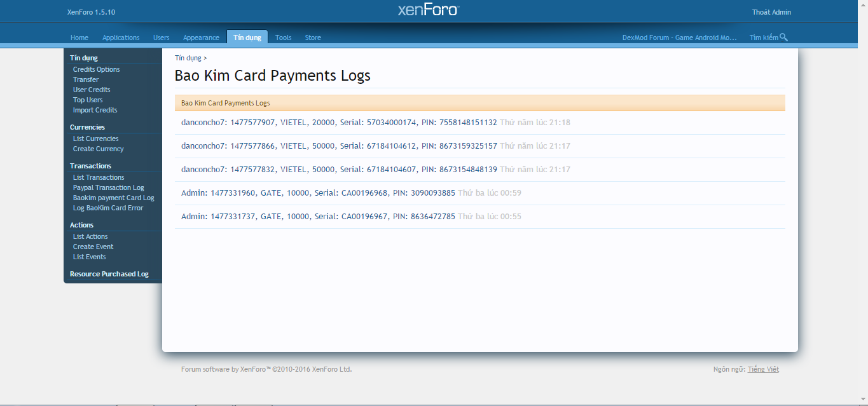
Task: Open Paypal Transaction Log
Action: pyautogui.click(x=108, y=187)
